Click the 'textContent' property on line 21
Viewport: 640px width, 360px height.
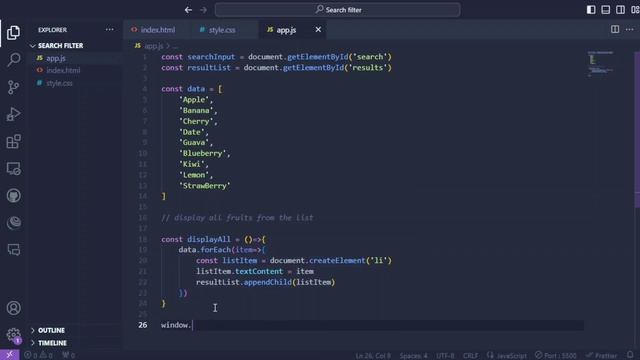coord(259,271)
